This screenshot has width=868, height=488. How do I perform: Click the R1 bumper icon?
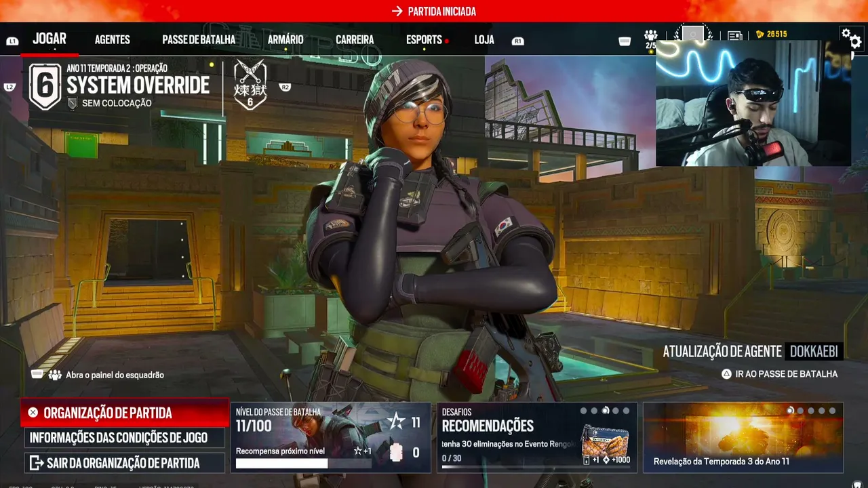tap(518, 41)
